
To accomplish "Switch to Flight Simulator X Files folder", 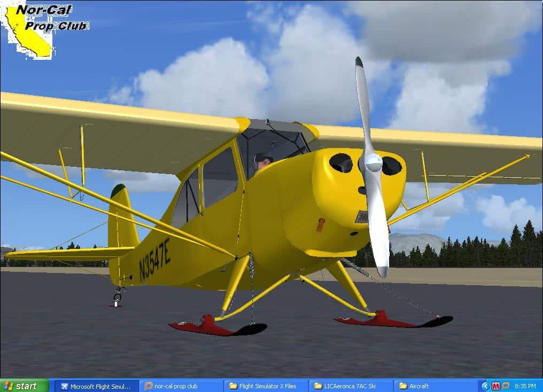I will 265,386.
